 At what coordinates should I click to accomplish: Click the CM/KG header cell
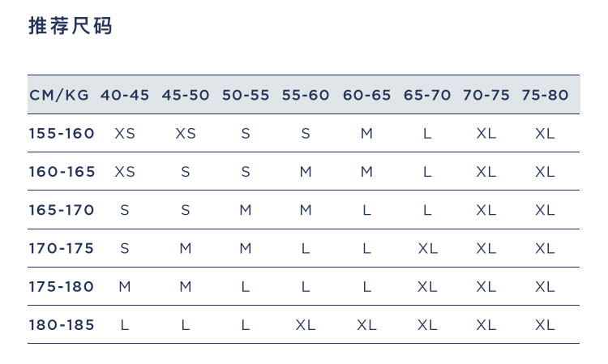[x=59, y=95]
